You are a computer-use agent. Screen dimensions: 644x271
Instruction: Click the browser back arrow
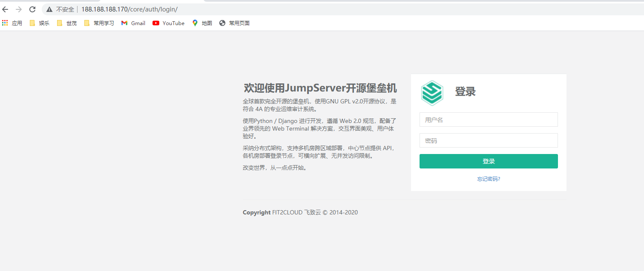[x=5, y=9]
